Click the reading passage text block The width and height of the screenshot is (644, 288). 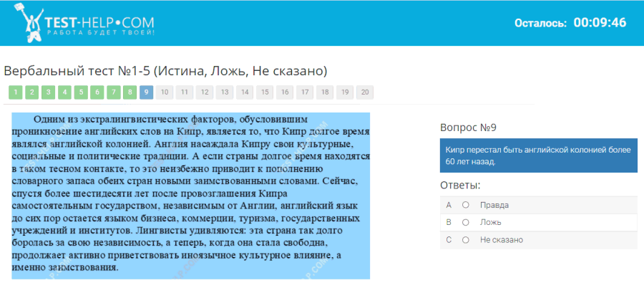pyautogui.click(x=190, y=196)
